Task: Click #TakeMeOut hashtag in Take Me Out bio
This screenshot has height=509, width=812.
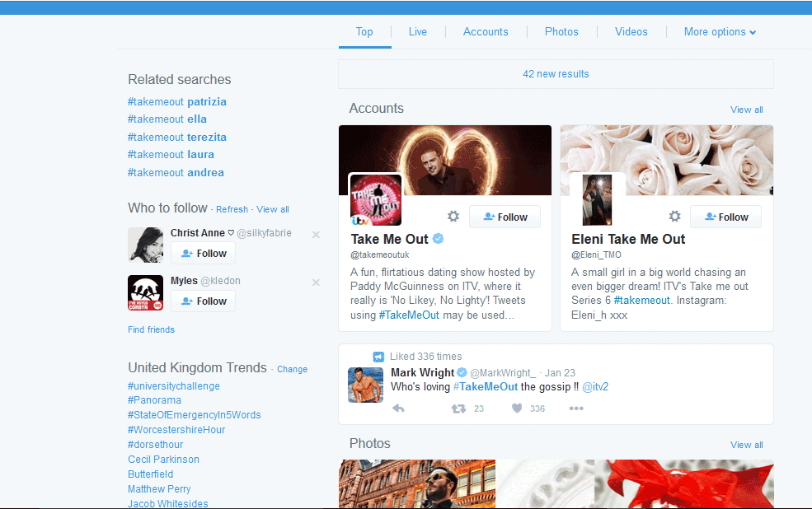Action: (x=409, y=315)
